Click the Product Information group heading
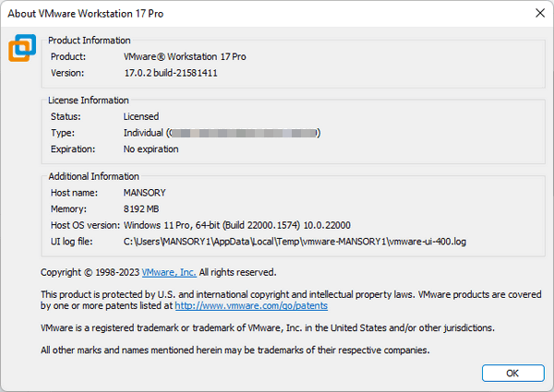Viewport: 554px width, 392px height. click(90, 41)
